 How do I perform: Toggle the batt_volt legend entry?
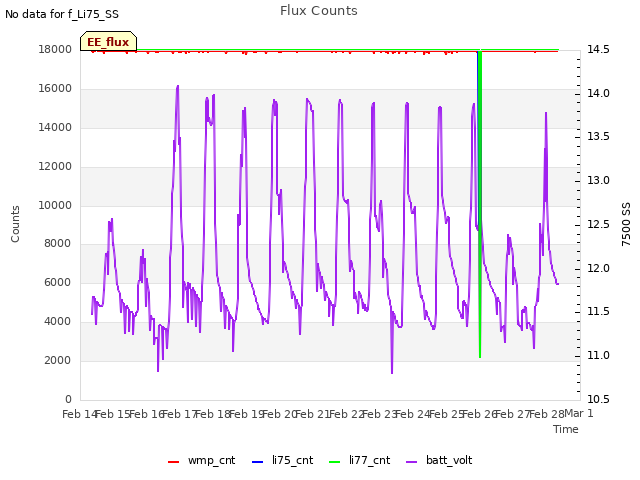[439, 460]
